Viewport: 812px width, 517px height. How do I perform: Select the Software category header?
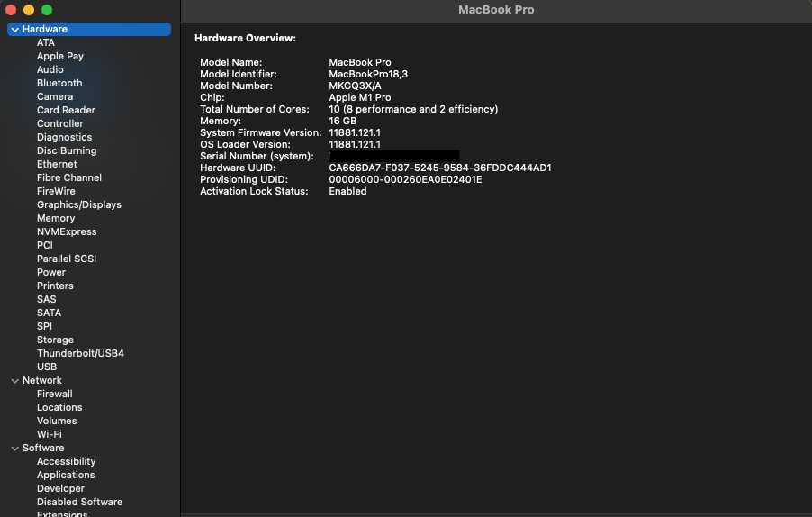pyautogui.click(x=43, y=448)
